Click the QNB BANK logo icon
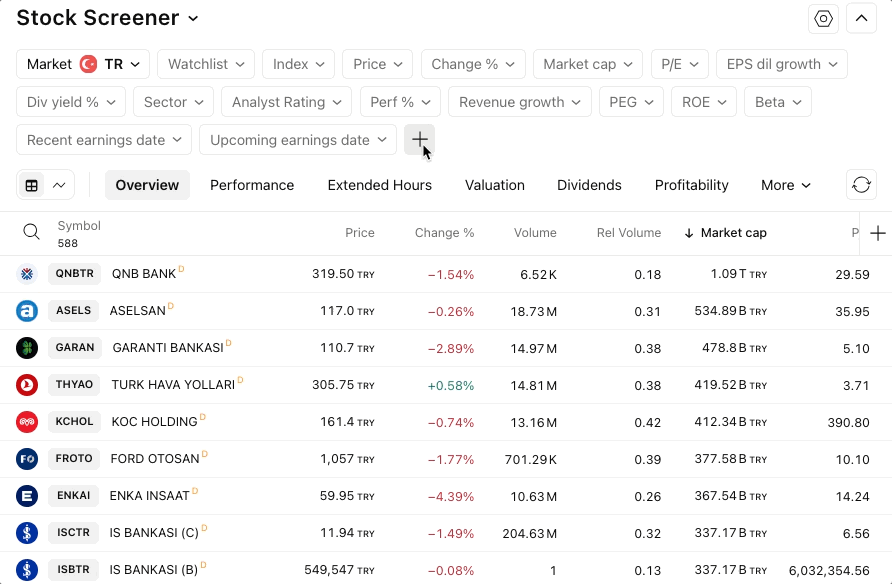Screen dimensions: 892x584 (x=27, y=274)
